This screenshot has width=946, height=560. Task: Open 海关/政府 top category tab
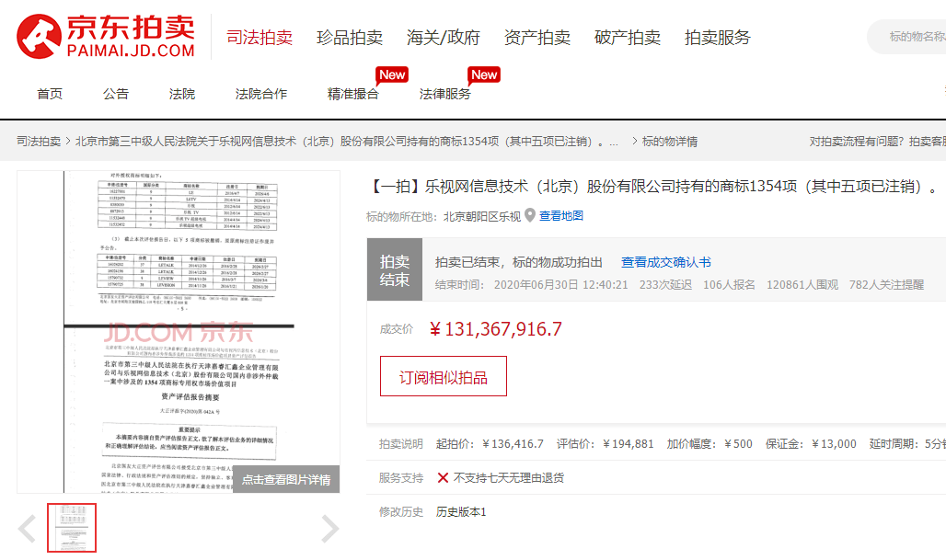point(444,38)
